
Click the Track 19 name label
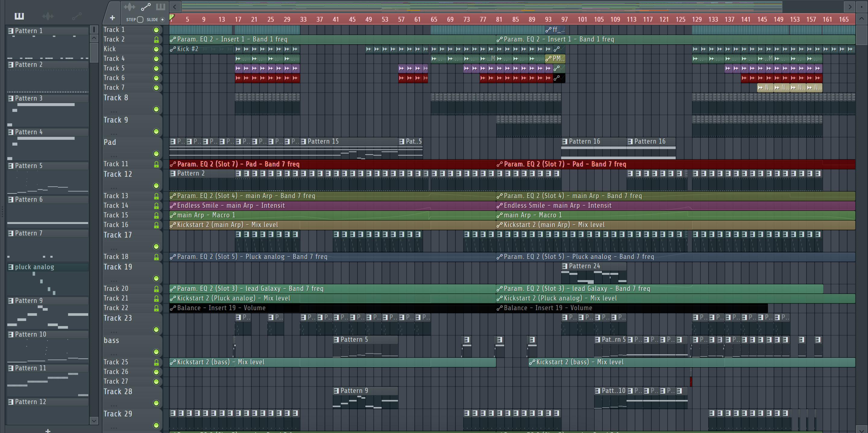pos(118,267)
